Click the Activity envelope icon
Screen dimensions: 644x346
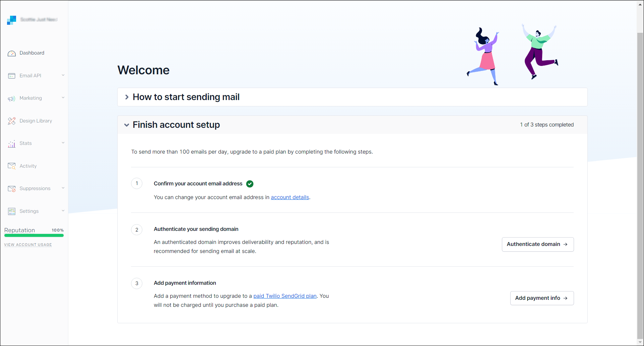[12, 166]
